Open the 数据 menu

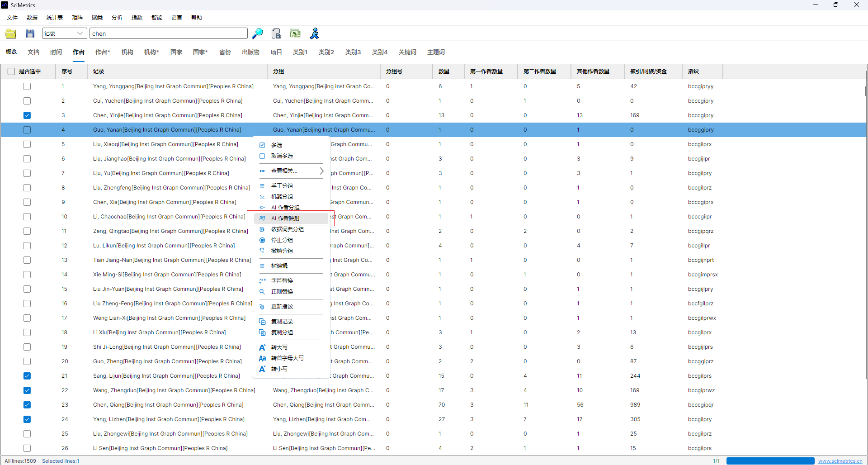tap(32, 18)
